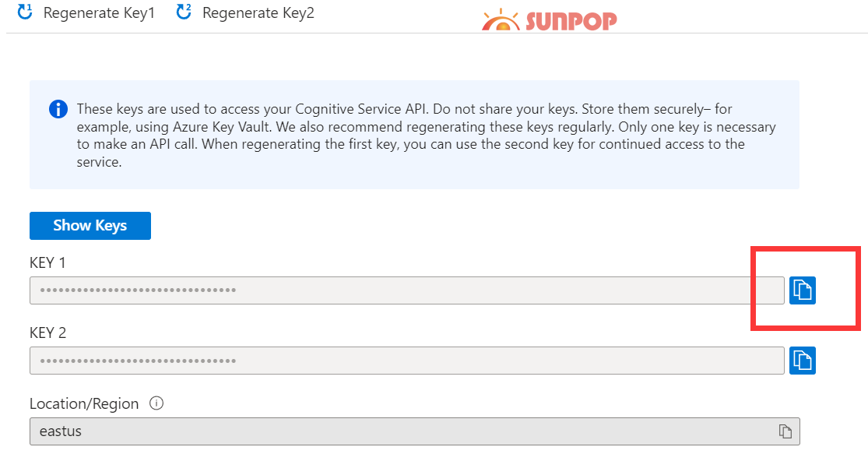Viewport: 868px width, 461px height.
Task: Click inside the masked KEY 1 field
Action: (405, 290)
